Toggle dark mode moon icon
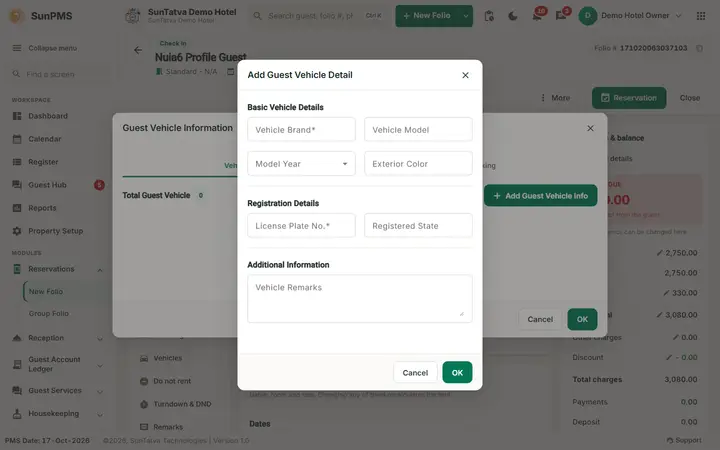The height and width of the screenshot is (450, 720). tap(513, 16)
